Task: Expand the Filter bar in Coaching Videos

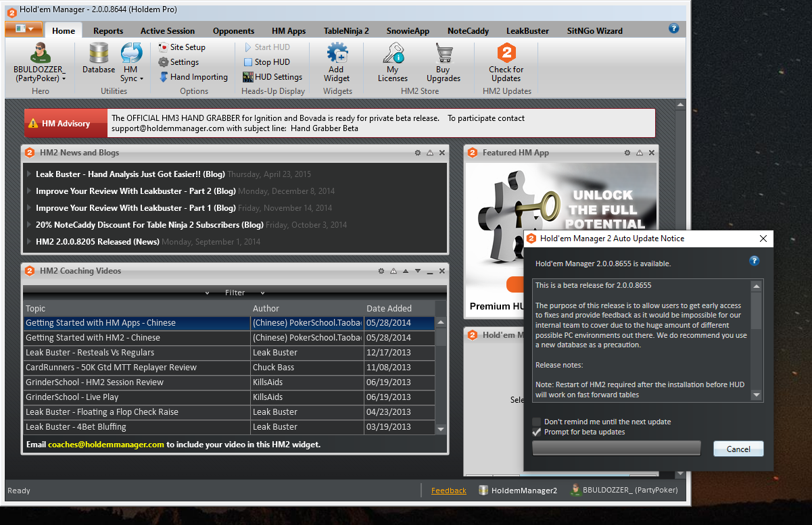Action: pyautogui.click(x=235, y=293)
